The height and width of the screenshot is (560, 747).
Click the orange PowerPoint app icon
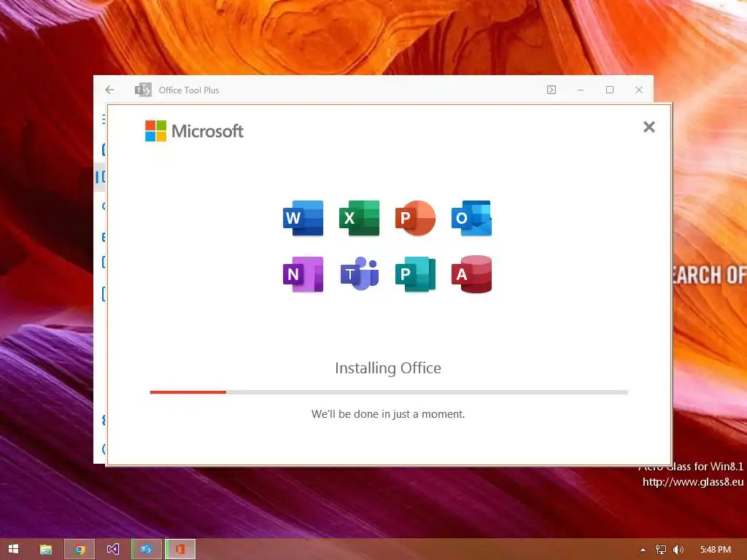coord(415,218)
